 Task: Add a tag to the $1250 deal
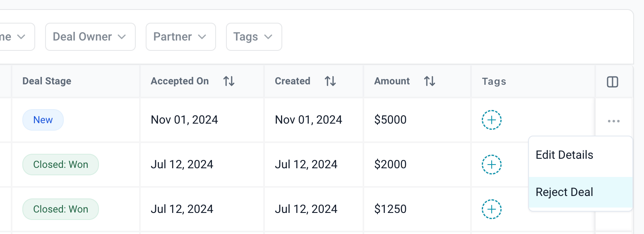pyautogui.click(x=491, y=209)
